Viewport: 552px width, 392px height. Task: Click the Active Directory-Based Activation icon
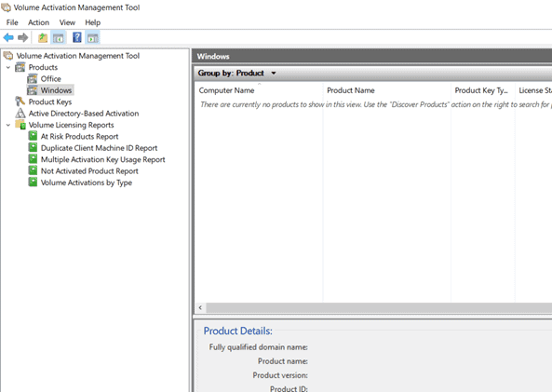20,113
